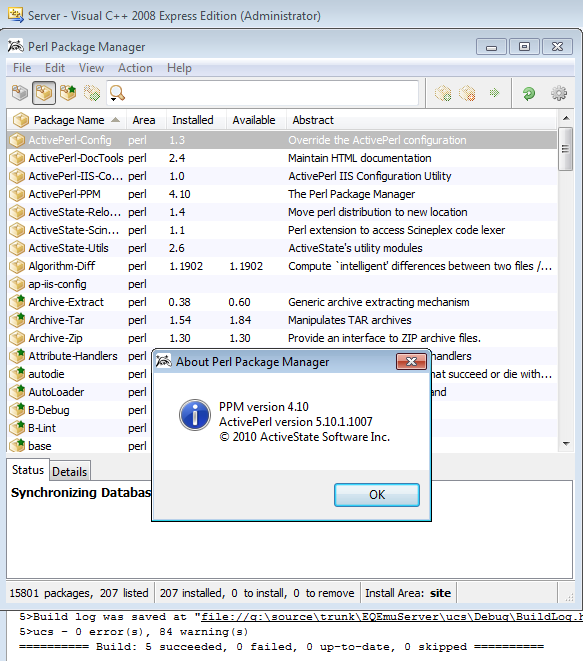Click the '15801 packages, 207 listed' status entry
Screen dimensions: 583x661
(79, 593)
